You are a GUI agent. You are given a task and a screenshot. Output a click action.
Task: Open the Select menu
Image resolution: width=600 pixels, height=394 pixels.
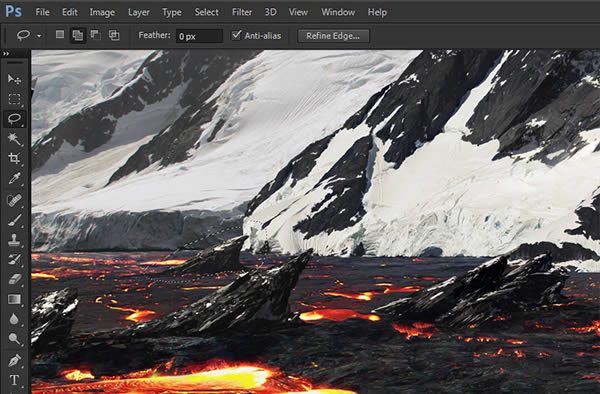[206, 12]
